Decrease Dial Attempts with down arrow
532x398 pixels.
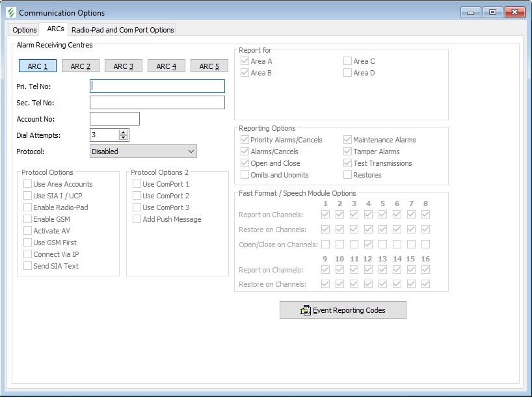(124, 138)
